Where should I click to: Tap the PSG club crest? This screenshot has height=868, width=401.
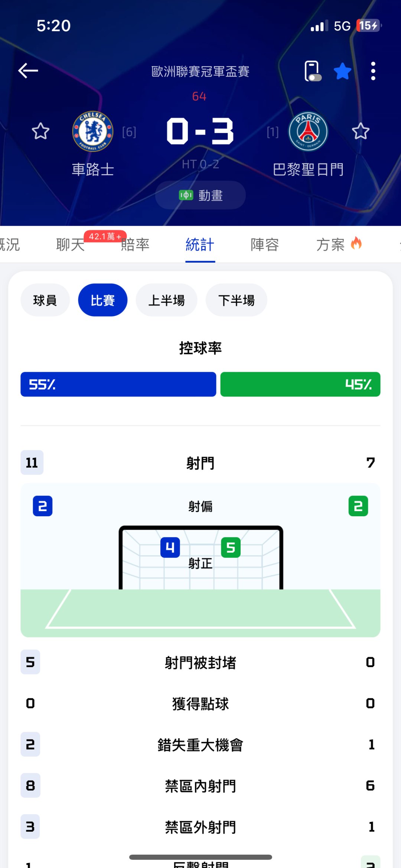(308, 131)
